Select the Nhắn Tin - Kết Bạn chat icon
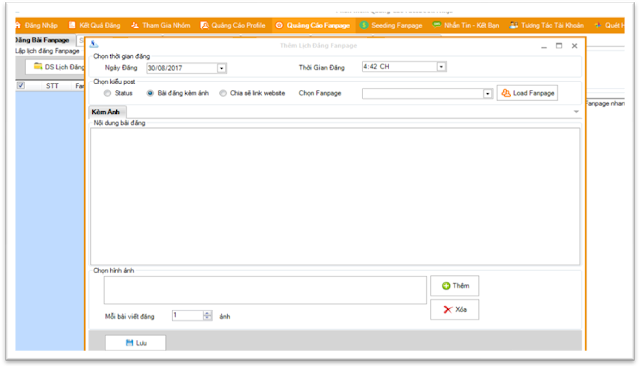 [437, 25]
